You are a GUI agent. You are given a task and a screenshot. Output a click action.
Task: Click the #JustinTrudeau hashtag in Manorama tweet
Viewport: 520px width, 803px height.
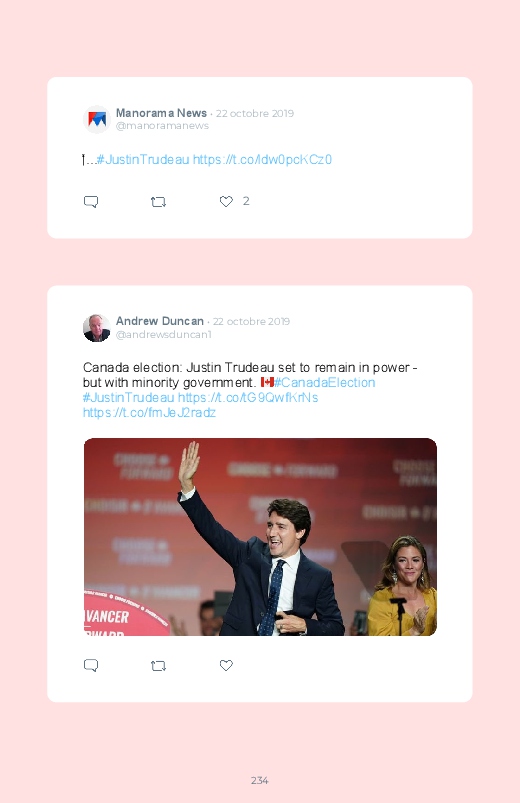[x=143, y=159]
